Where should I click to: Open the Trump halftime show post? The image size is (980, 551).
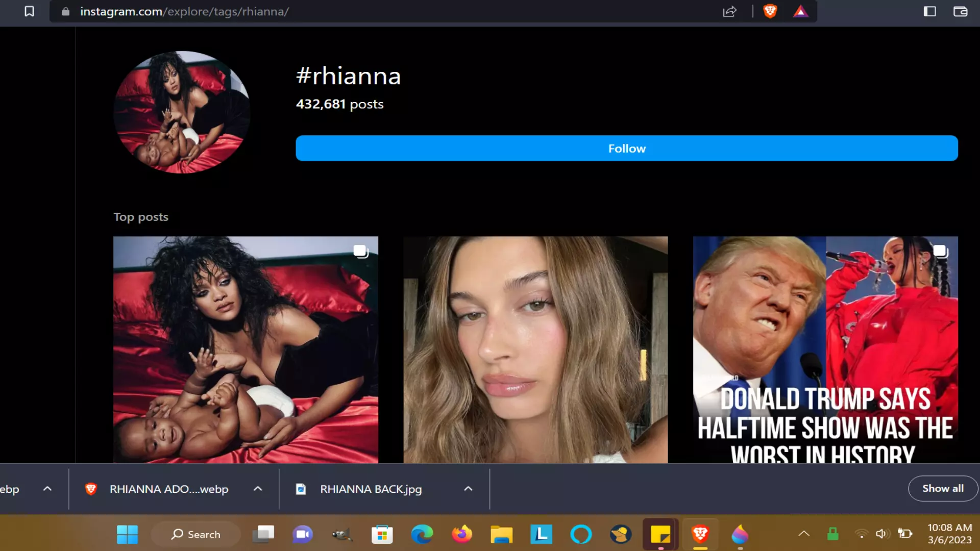coord(825,349)
